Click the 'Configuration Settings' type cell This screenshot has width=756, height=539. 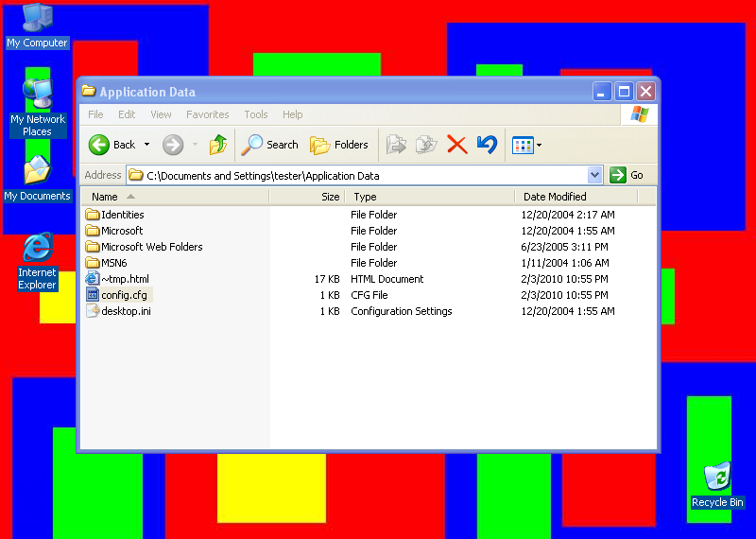[402, 311]
